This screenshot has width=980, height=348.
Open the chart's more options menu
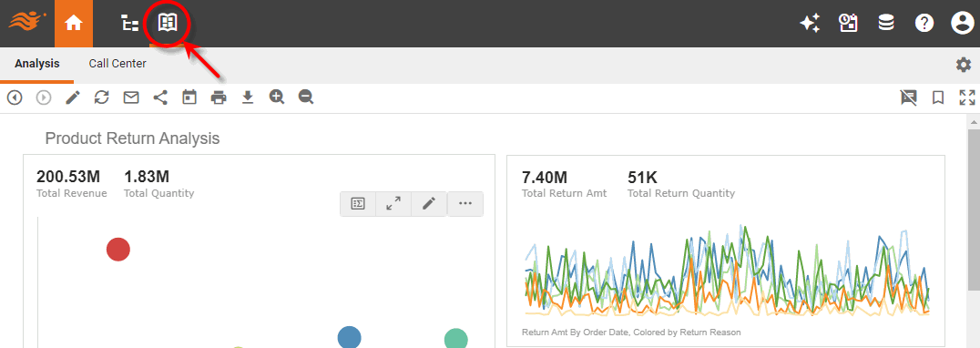(465, 204)
